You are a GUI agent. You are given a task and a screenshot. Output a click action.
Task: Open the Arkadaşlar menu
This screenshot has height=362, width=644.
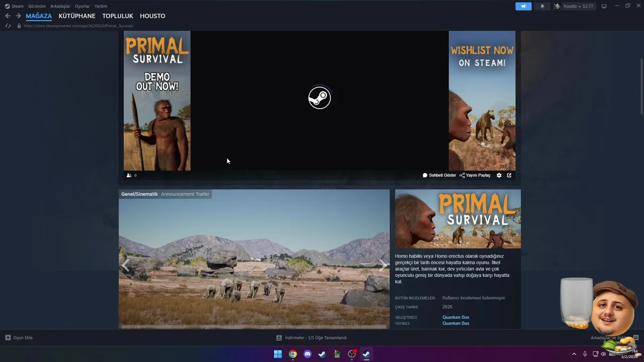click(60, 6)
